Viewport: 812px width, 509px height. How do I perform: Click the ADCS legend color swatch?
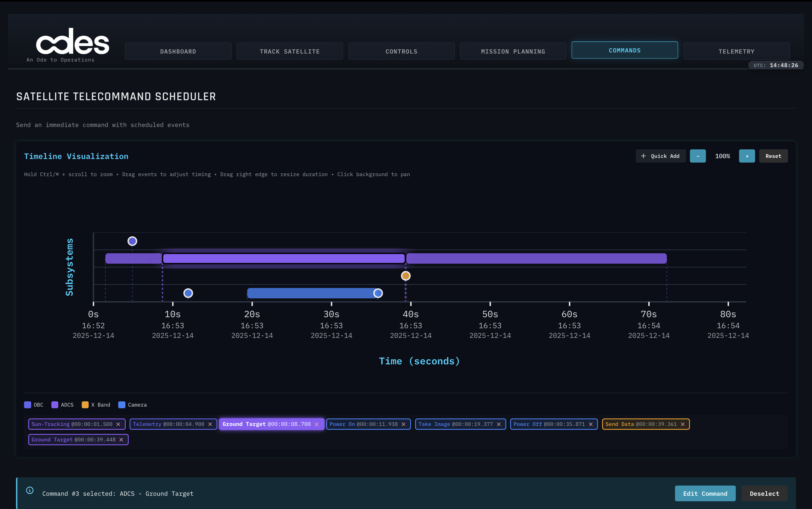(x=55, y=405)
